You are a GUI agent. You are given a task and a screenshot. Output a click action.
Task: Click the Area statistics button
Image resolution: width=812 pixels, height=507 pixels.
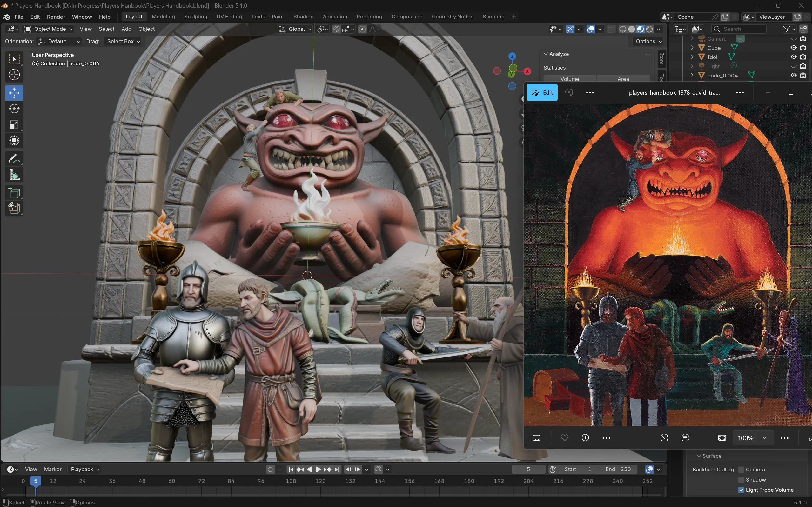tap(623, 79)
